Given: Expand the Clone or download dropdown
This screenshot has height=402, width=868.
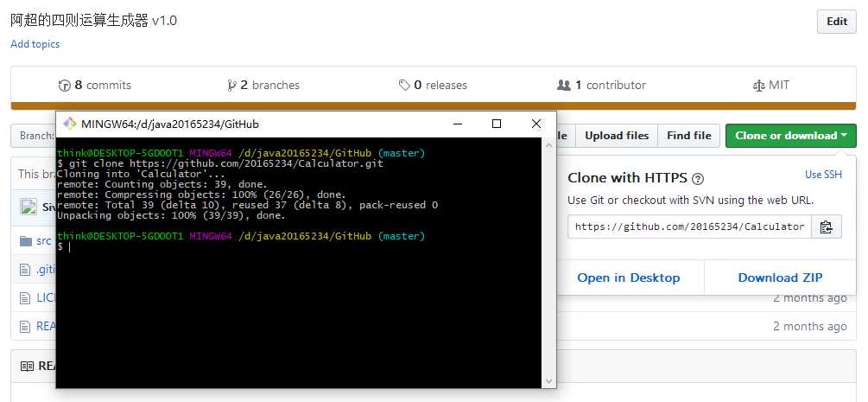Looking at the screenshot, I should pyautogui.click(x=790, y=136).
